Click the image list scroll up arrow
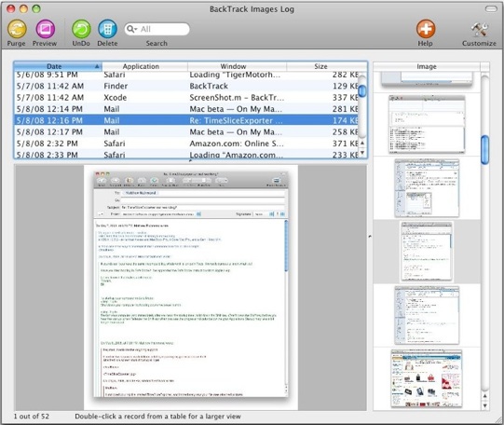Image resolution: width=504 pixels, height=425 pixels. coord(485,396)
